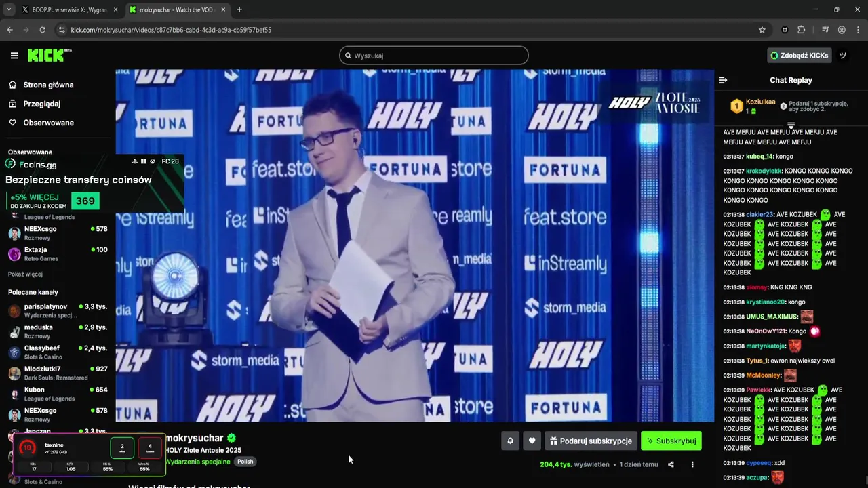Click the Extazja channel avatar
Image resolution: width=868 pixels, height=488 pixels.
click(14, 254)
